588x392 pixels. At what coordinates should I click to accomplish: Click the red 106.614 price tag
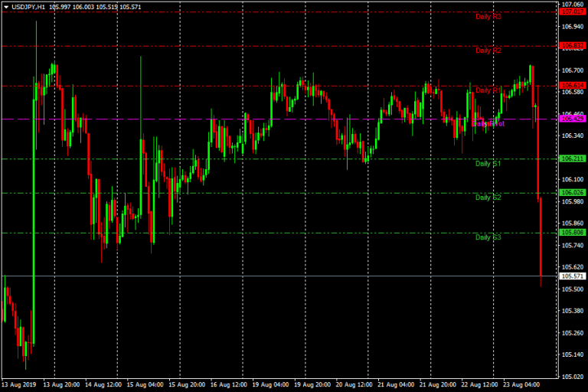point(573,86)
